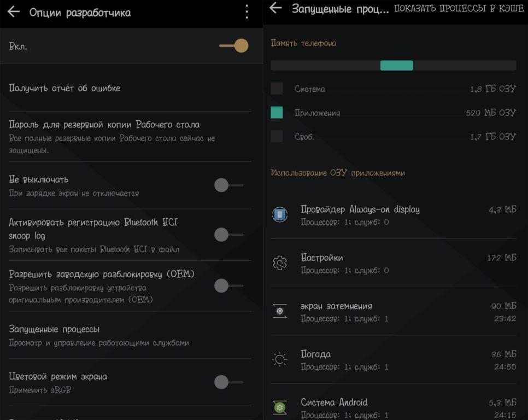
Task: Open Провайдер Always-on display process details
Action: [x=394, y=215]
